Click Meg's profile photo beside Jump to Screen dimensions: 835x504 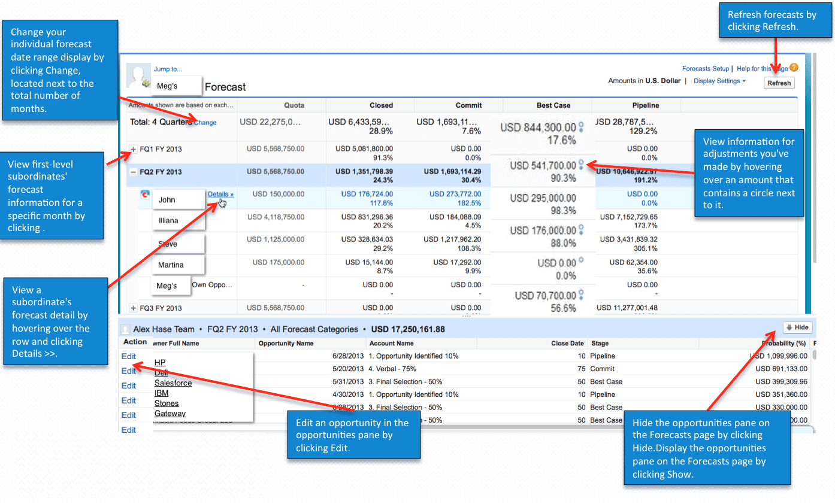pyautogui.click(x=137, y=74)
